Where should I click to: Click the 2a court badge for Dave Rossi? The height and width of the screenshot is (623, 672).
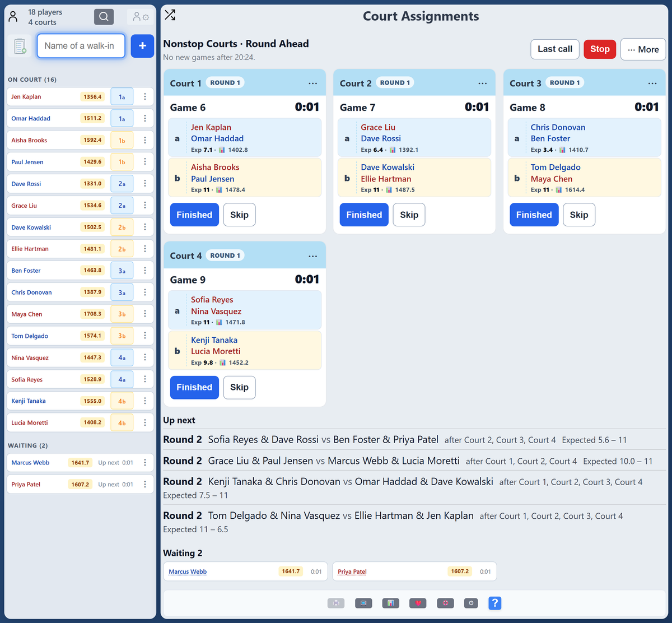[122, 184]
